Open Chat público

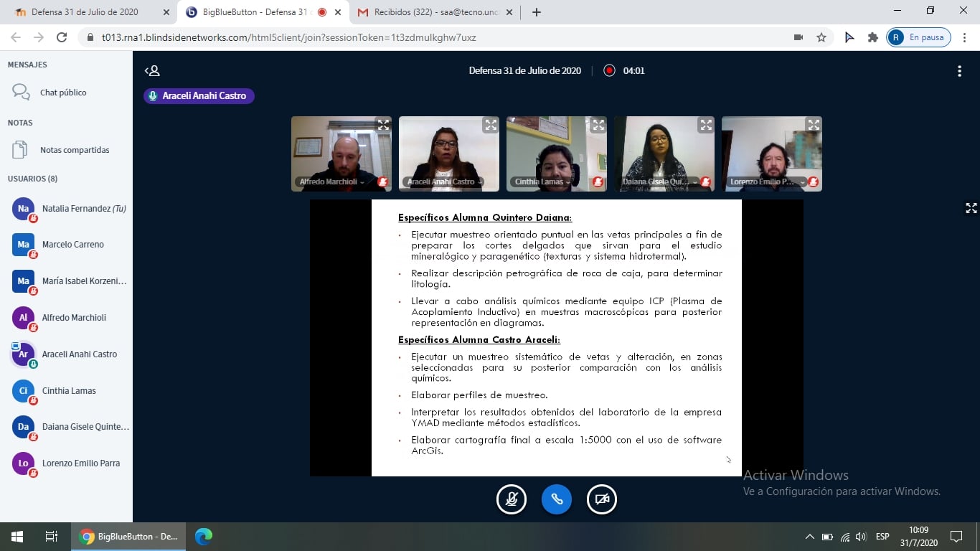pyautogui.click(x=63, y=93)
